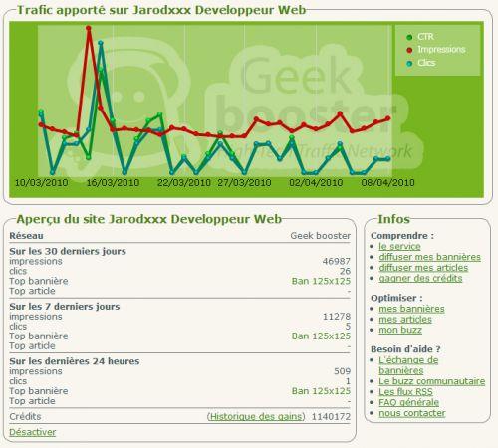Go to 'mes articles' under Optimiser

[405, 320]
